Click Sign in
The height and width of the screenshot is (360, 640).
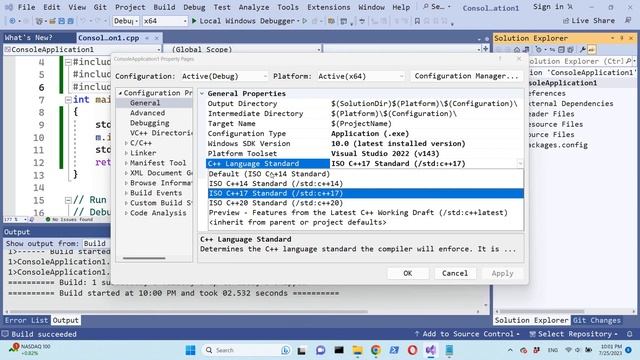pyautogui.click(x=553, y=7)
